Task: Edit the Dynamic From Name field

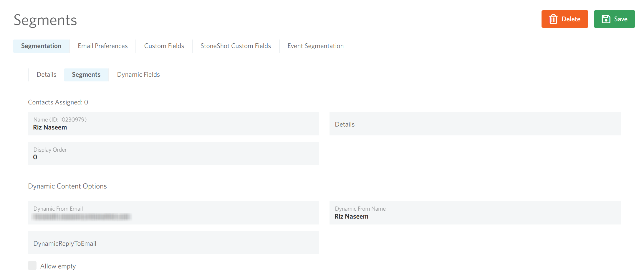Action: click(475, 213)
